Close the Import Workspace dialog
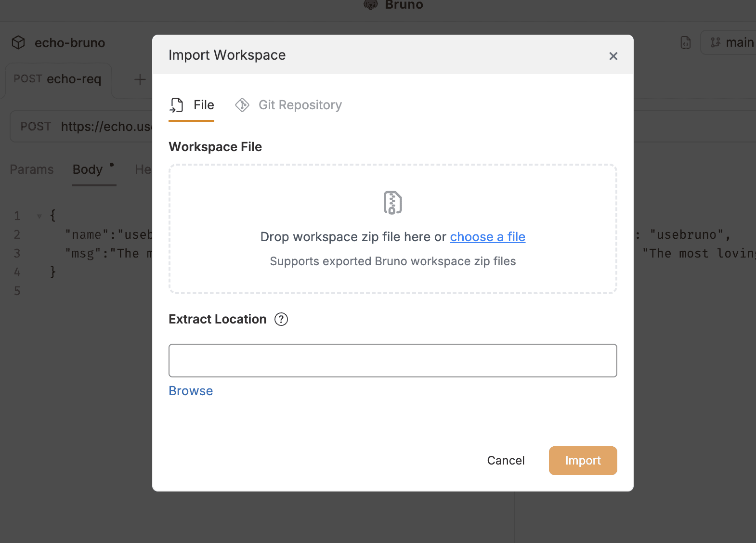This screenshot has width=756, height=543. pos(613,56)
